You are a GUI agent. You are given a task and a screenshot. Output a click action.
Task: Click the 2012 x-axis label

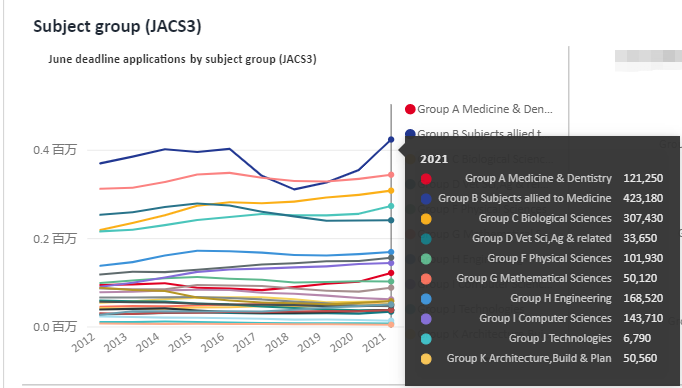tap(84, 342)
